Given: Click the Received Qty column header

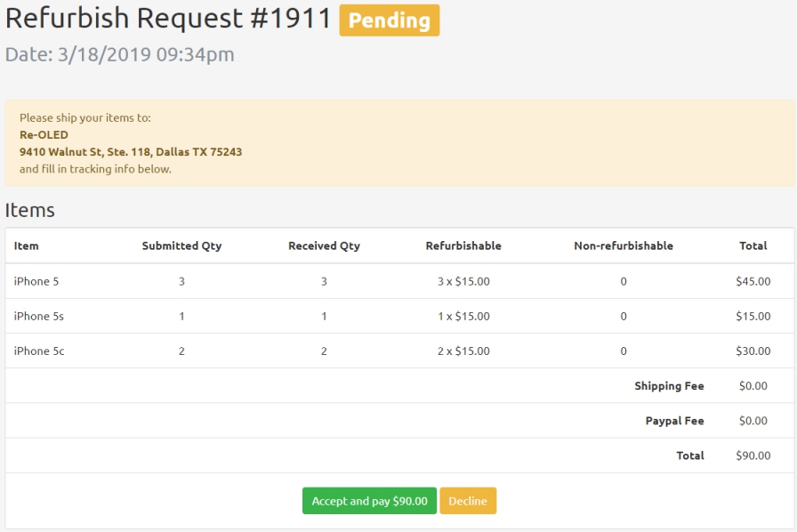Looking at the screenshot, I should point(324,246).
